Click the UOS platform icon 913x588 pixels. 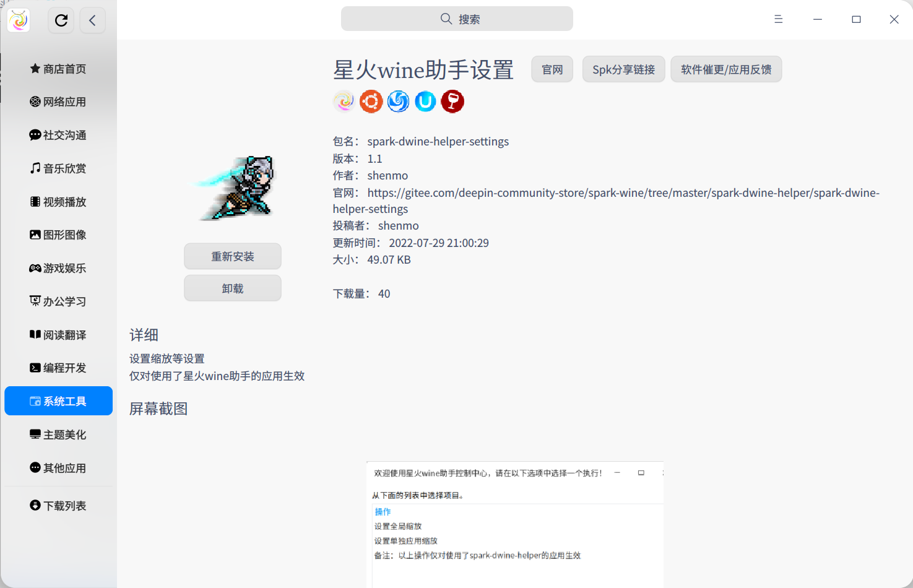(x=425, y=101)
